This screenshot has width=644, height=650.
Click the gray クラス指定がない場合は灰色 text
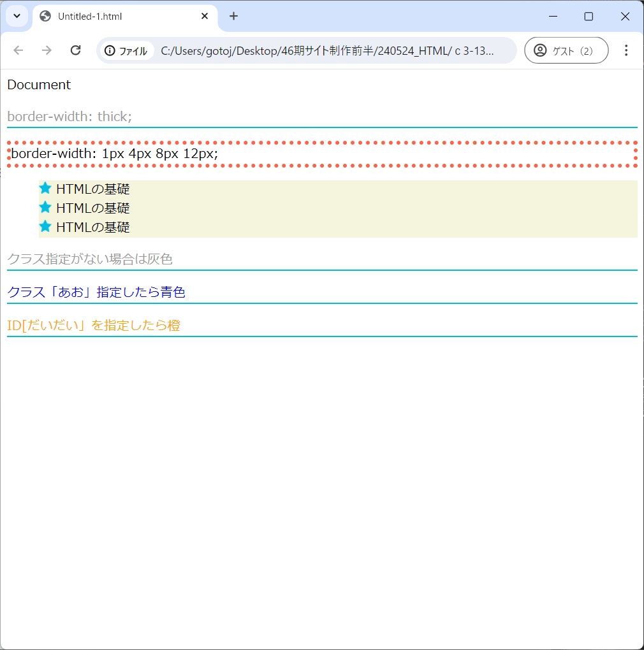point(89,259)
